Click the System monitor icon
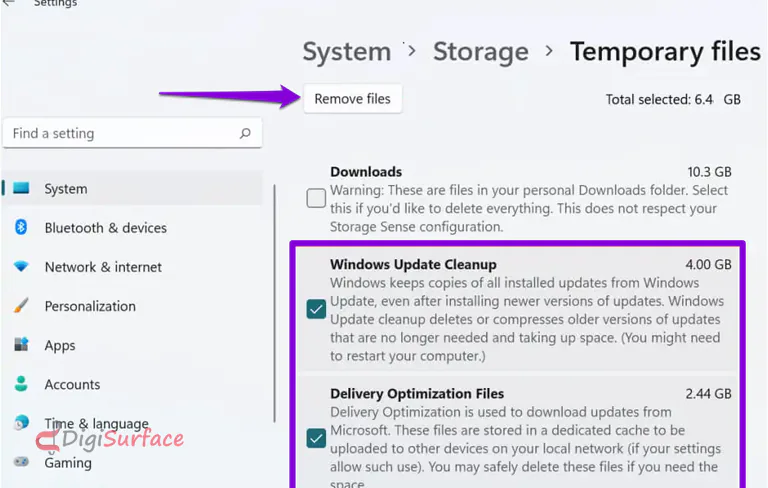The width and height of the screenshot is (768, 488). [x=21, y=188]
